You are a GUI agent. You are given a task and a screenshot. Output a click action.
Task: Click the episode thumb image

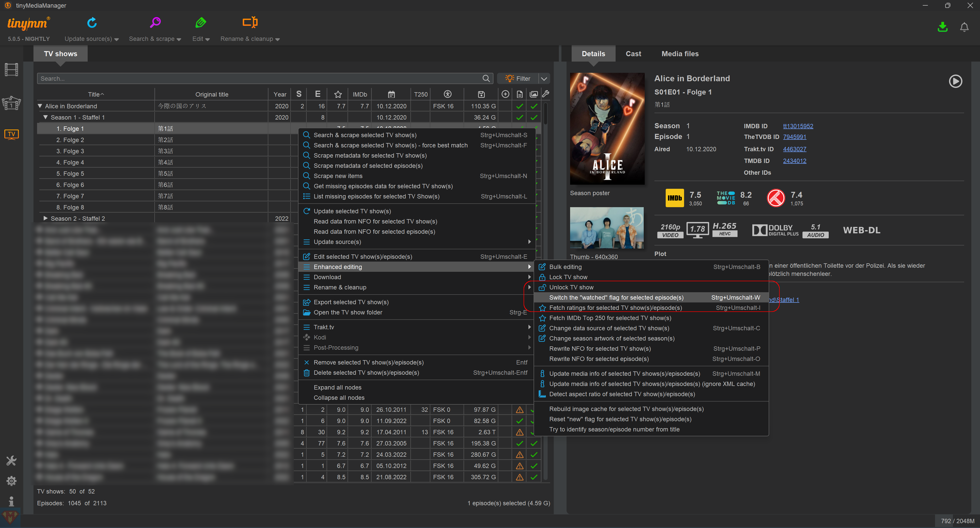(x=606, y=228)
